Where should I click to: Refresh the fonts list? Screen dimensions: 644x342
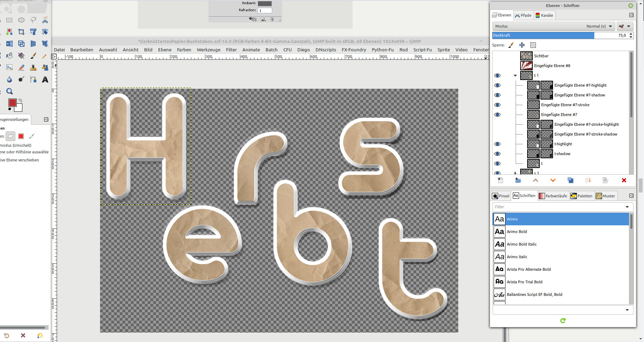pos(563,321)
